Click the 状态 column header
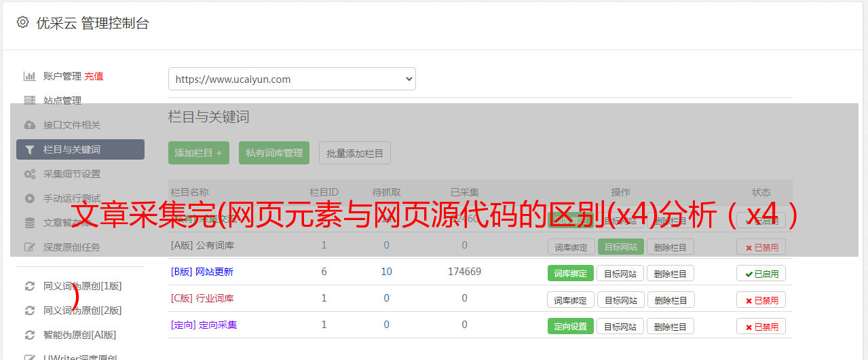868x360 pixels. [761, 192]
